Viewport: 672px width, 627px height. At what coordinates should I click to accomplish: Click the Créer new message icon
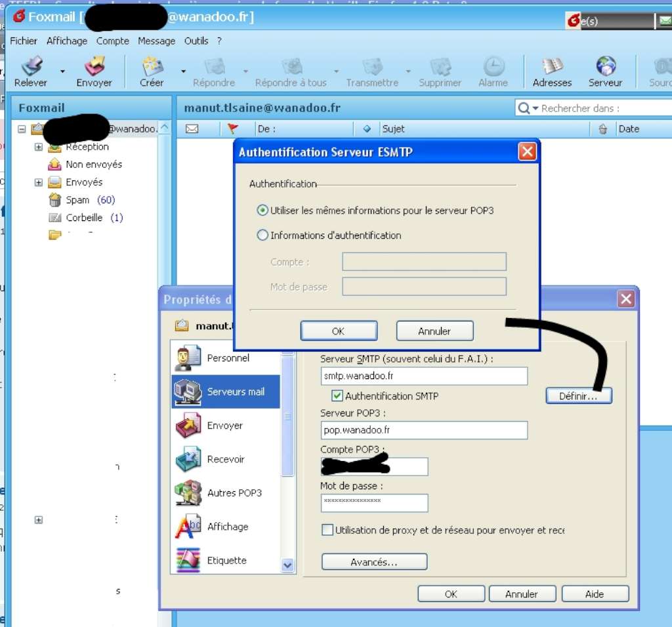point(152,66)
